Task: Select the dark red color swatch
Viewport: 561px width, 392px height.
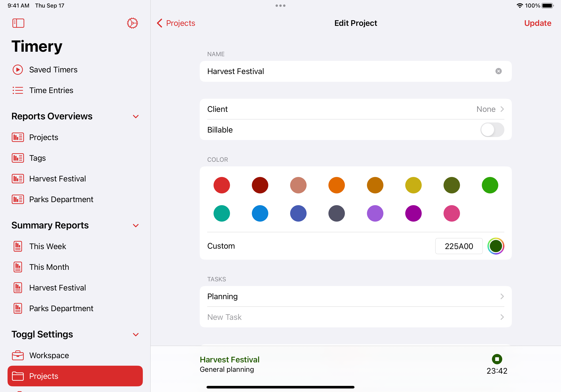Action: [x=260, y=185]
